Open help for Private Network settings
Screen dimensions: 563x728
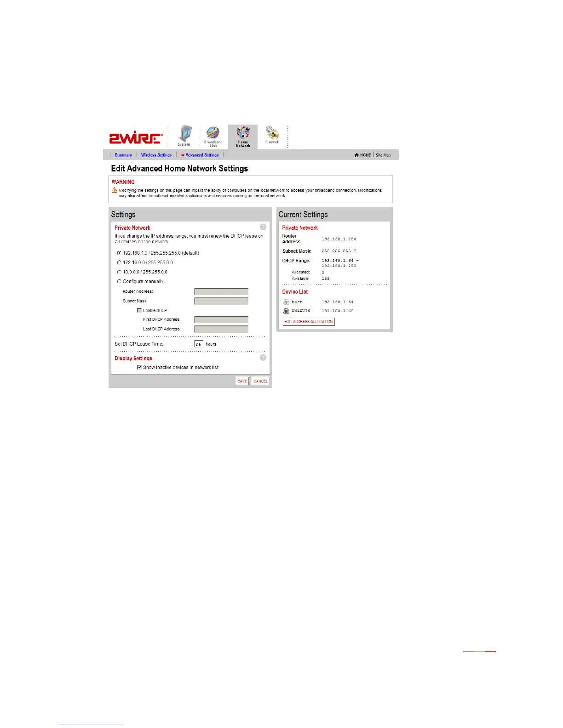(x=263, y=227)
